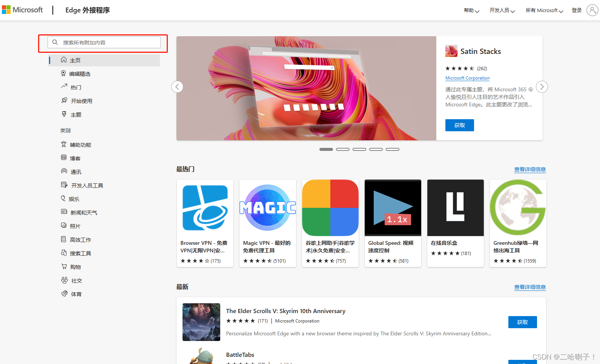The width and height of the screenshot is (600, 364).
Task: Open Entertainment (娱乐) category icon
Action: click(63, 198)
